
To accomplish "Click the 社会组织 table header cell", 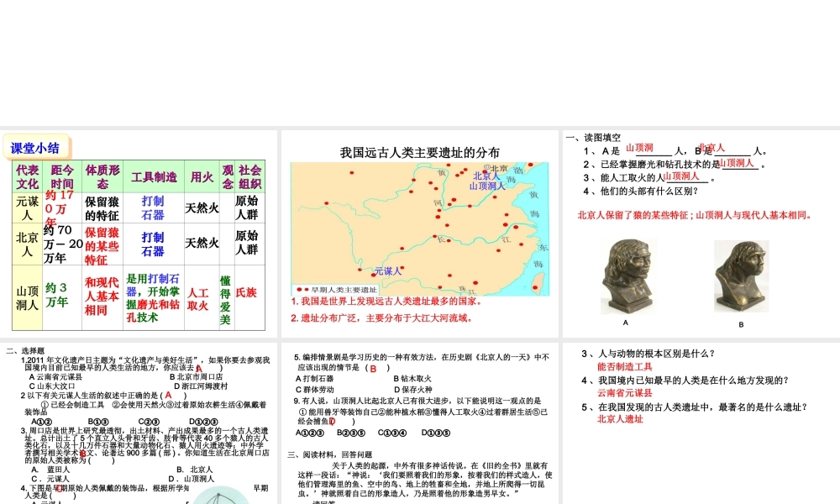I will click(x=249, y=176).
